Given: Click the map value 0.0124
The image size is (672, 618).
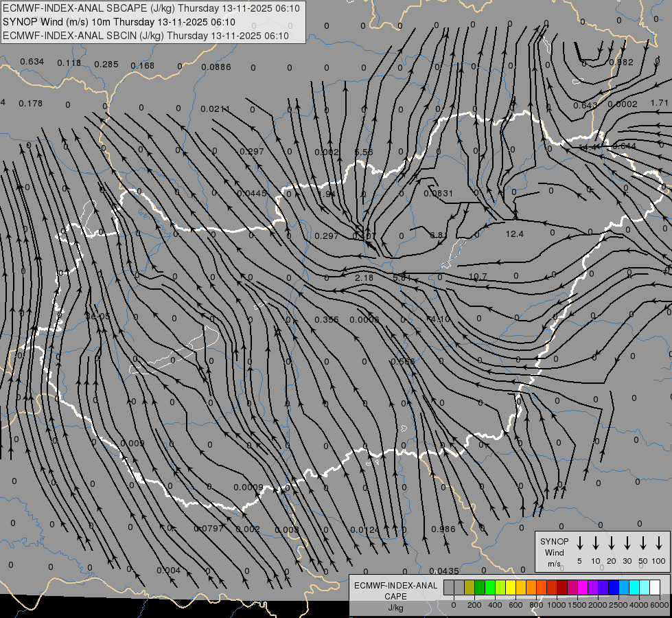Looking at the screenshot, I should [364, 530].
